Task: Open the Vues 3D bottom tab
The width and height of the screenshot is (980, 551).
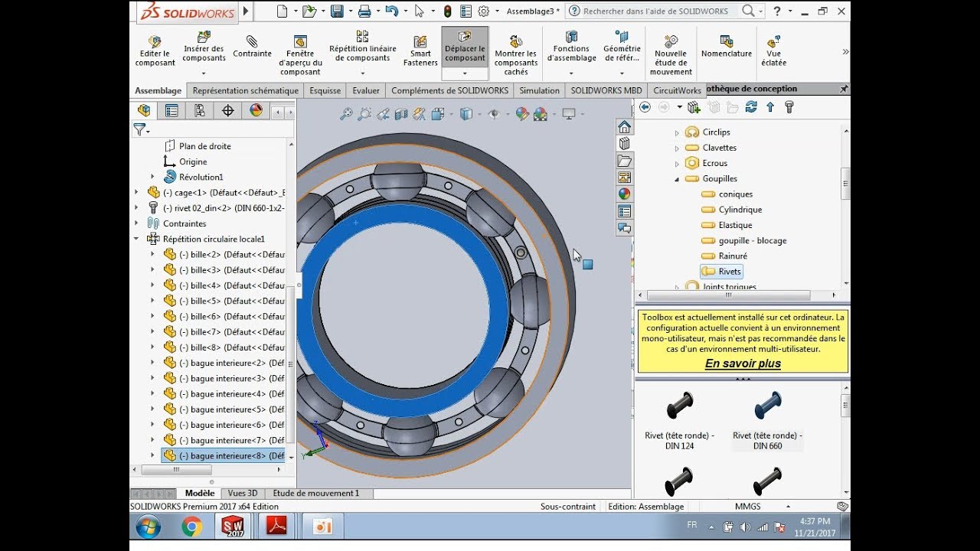Action: tap(243, 494)
